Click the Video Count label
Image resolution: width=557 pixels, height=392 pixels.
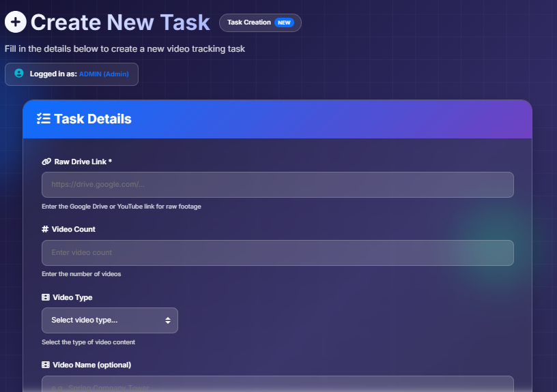click(x=74, y=229)
